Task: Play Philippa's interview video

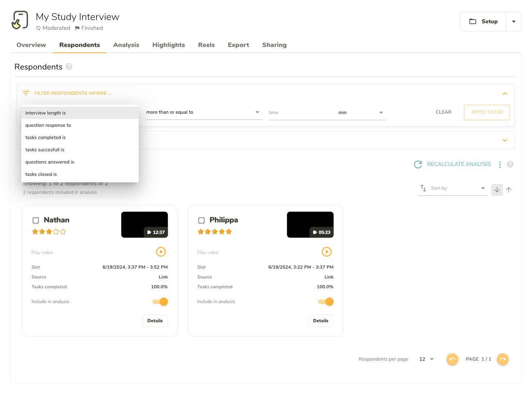Action: [327, 252]
